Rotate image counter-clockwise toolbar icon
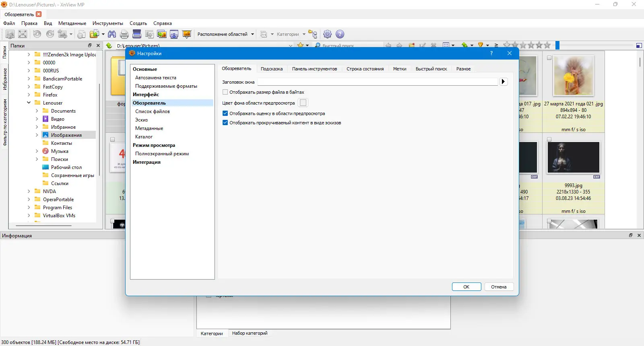644x346 pixels. coord(37,34)
